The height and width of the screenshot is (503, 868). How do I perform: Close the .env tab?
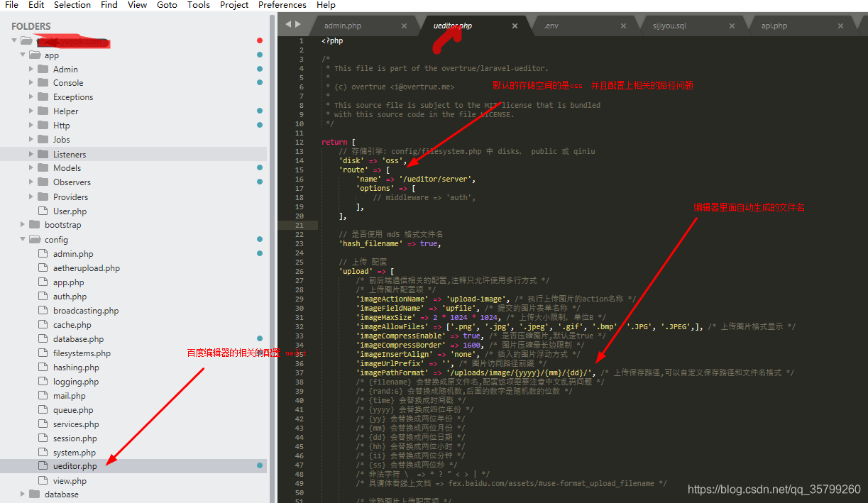pyautogui.click(x=622, y=24)
